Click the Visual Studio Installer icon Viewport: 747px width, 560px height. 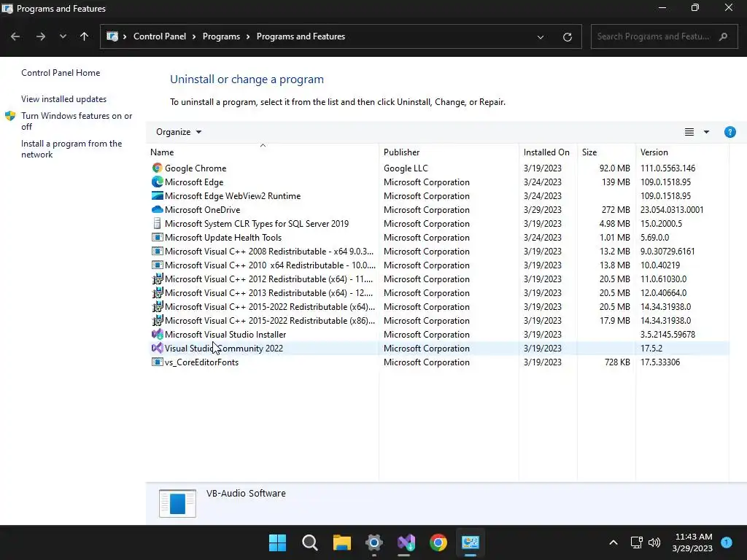tap(157, 334)
